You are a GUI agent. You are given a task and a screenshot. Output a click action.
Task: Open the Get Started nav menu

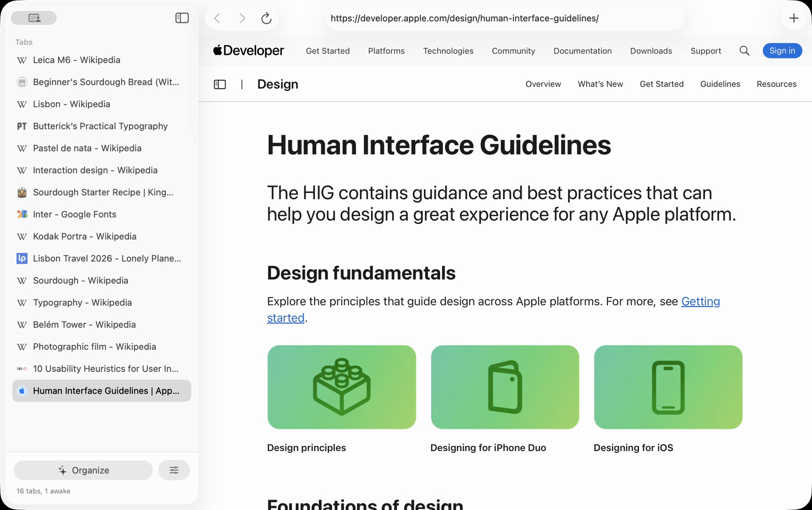coord(328,51)
